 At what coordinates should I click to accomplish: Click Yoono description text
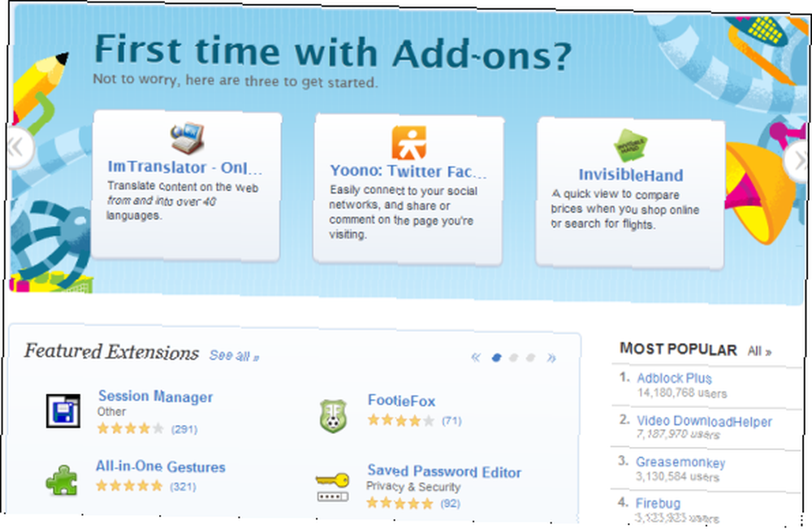pos(404,212)
